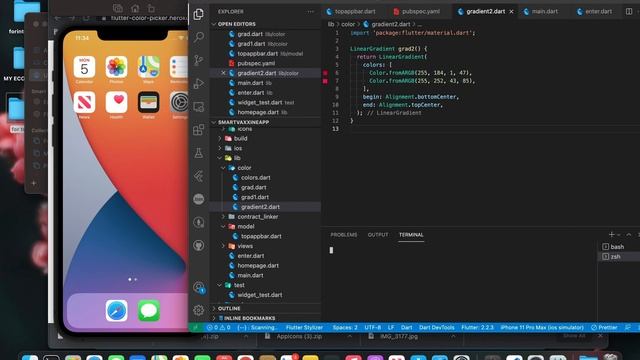The width and height of the screenshot is (640, 360).
Task: Open the Photos app in simulator
Action: pos(116,67)
